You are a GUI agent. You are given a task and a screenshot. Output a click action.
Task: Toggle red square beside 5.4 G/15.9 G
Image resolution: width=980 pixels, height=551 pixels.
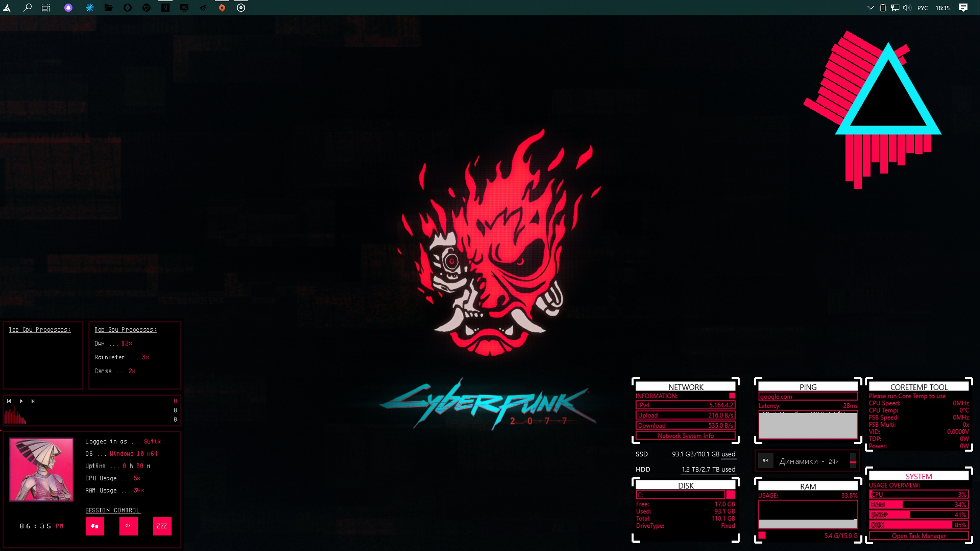(x=762, y=535)
